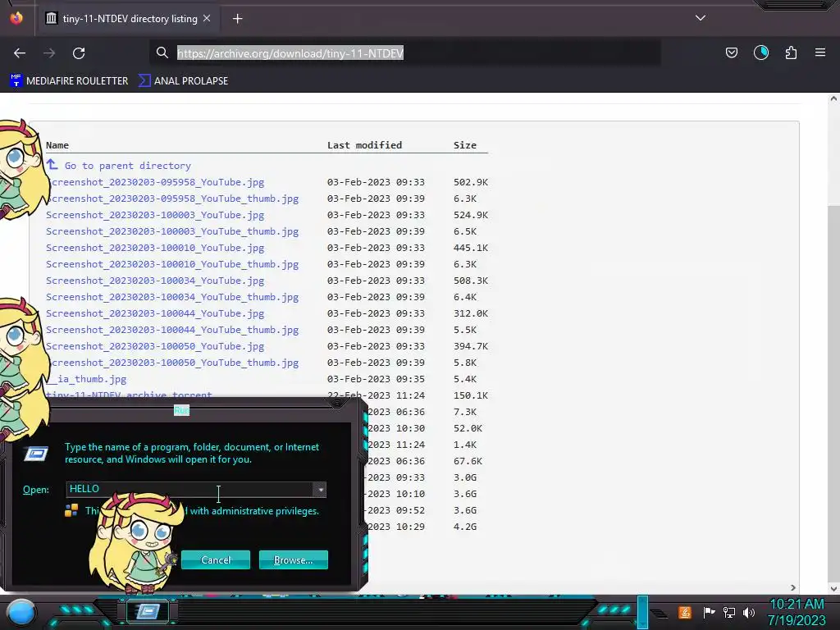Click the Last modified column header
This screenshot has height=630, width=840.
pyautogui.click(x=364, y=145)
